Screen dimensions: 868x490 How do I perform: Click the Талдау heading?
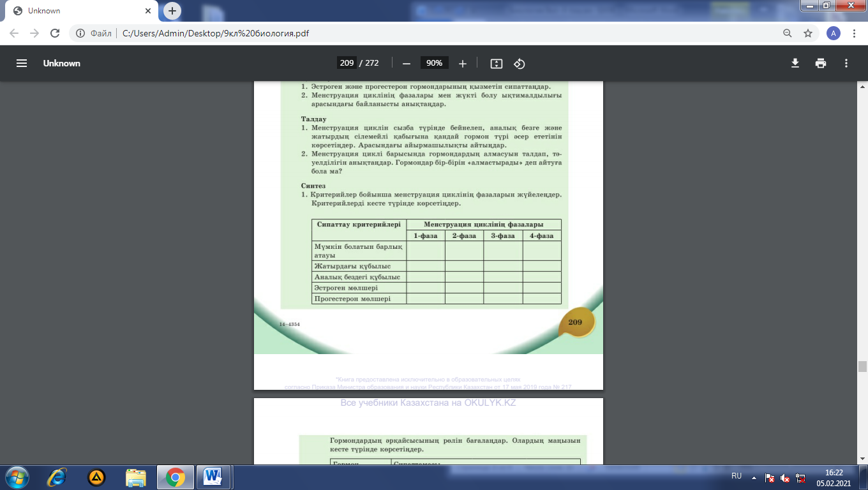click(x=314, y=119)
